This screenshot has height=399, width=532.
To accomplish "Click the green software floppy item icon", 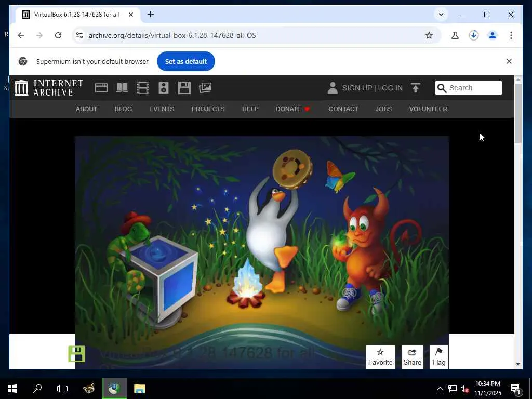I will click(x=76, y=354).
